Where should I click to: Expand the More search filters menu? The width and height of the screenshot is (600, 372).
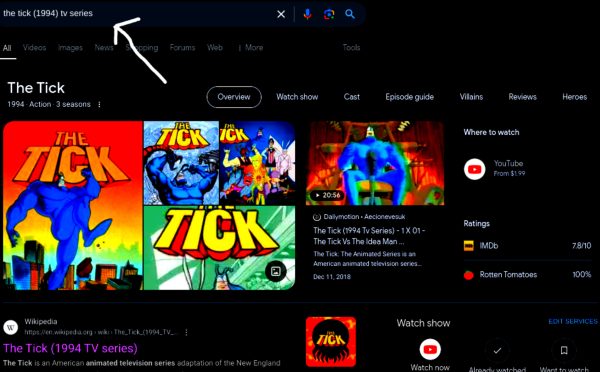(x=251, y=47)
